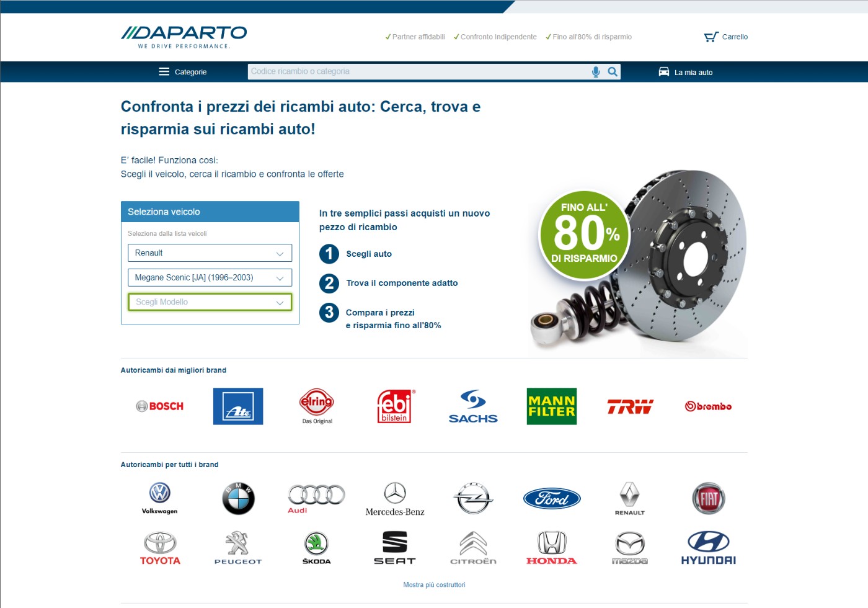The height and width of the screenshot is (608, 868).
Task: Choose the Honda manufacturer logo
Action: pyautogui.click(x=552, y=548)
